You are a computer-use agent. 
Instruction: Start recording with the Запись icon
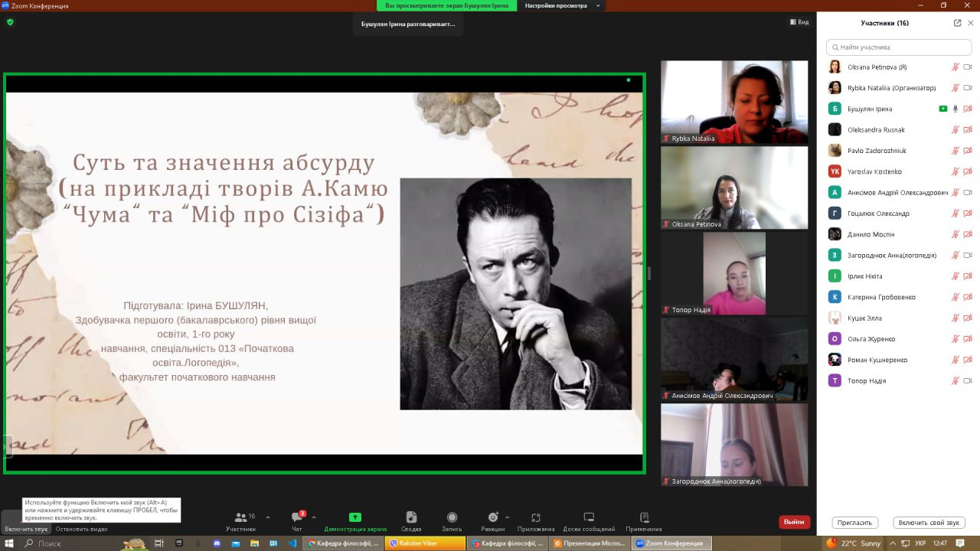pos(452,518)
